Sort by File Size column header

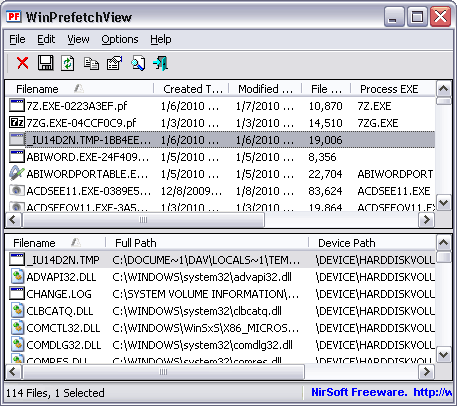(x=326, y=89)
